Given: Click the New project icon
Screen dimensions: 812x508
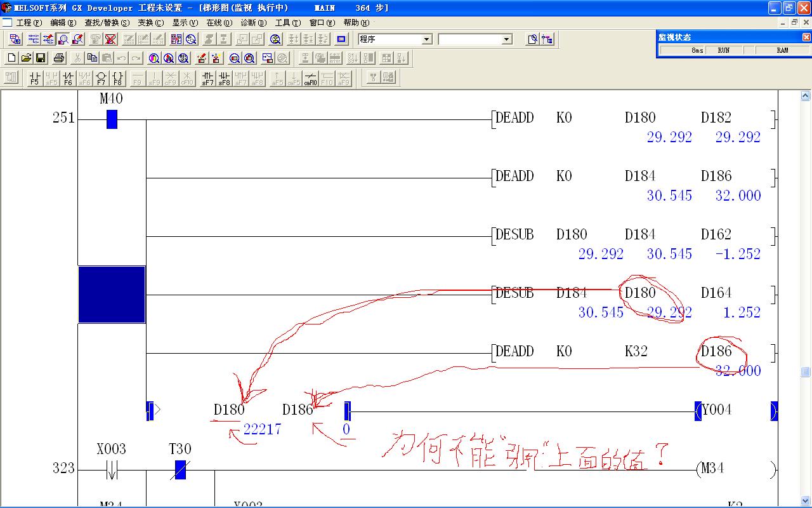Looking at the screenshot, I should point(11,58).
